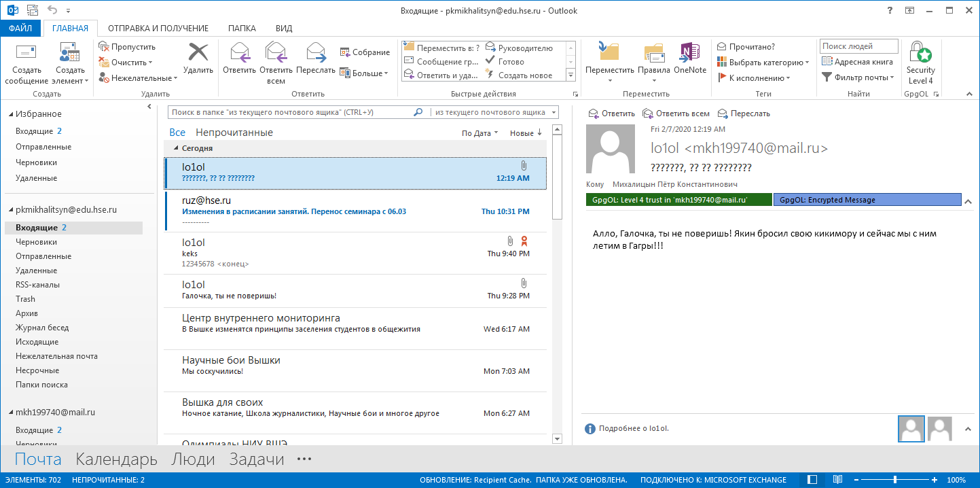The width and height of the screenshot is (980, 488).
Task: Mark message as Прочитано?
Action: point(746,47)
